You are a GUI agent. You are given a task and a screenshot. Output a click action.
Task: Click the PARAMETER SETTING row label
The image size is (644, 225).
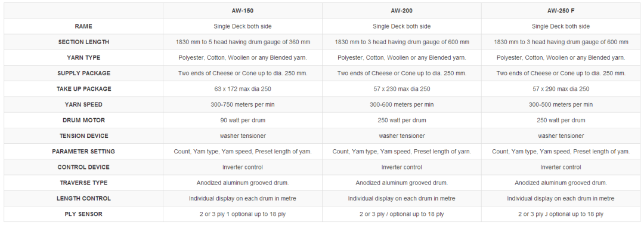(x=83, y=152)
